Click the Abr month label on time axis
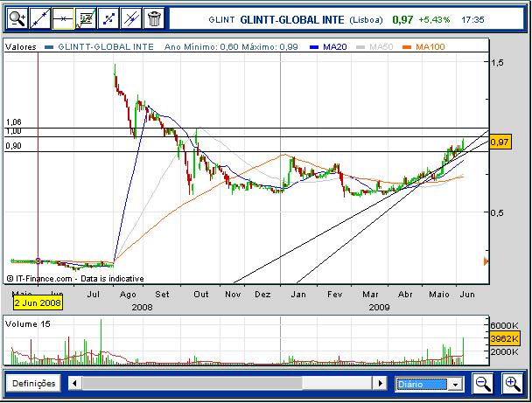The image size is (532, 403). coord(405,295)
